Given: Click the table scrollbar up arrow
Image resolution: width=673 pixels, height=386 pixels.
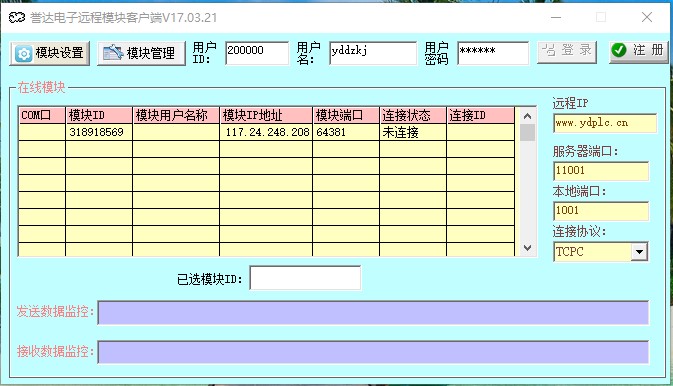Looking at the screenshot, I should [x=527, y=116].
